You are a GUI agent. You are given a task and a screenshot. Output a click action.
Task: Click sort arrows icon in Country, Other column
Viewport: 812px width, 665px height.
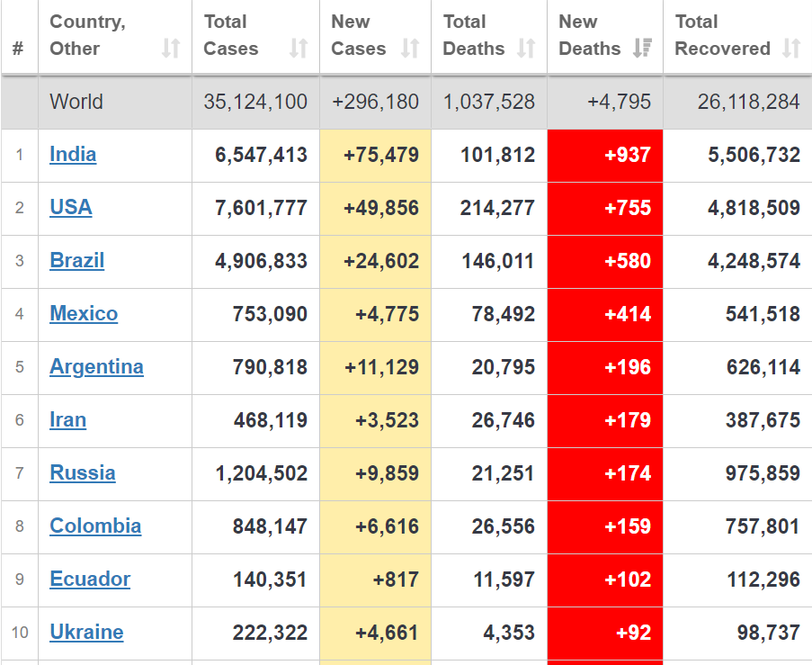pos(171,49)
